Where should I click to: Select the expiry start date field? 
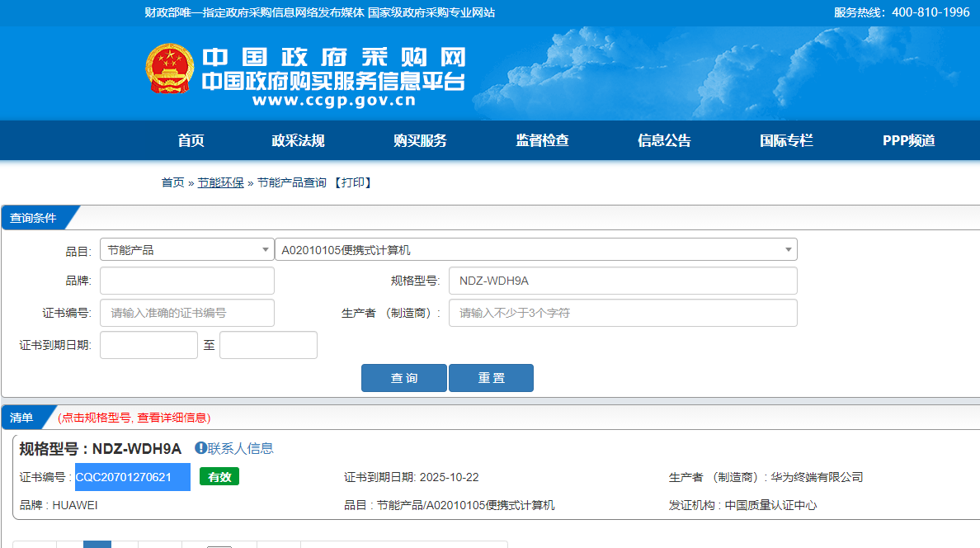coord(148,345)
